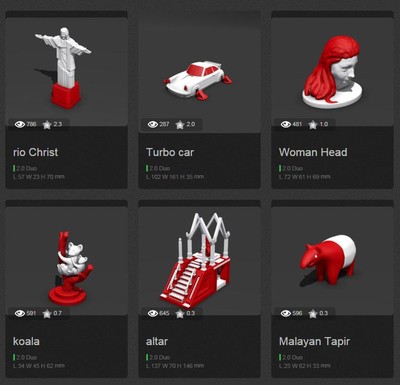Click the eye views icon on altar

(x=153, y=313)
